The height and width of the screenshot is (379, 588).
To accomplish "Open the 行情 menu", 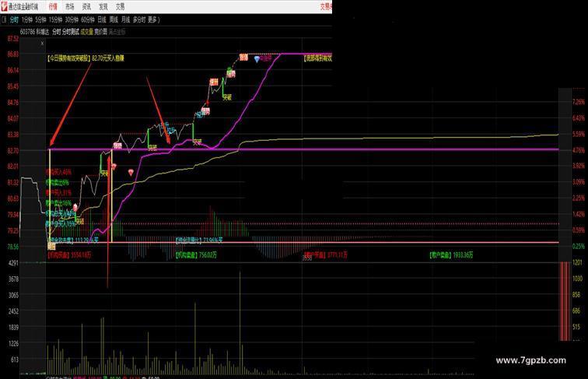I will pyautogui.click(x=53, y=7).
